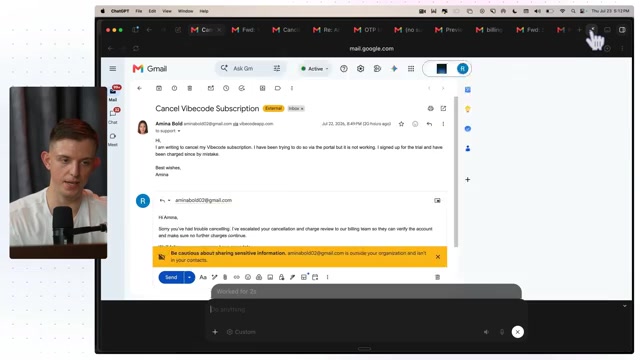Open Google Calendar in side panel
The image size is (640, 360).
[468, 90]
